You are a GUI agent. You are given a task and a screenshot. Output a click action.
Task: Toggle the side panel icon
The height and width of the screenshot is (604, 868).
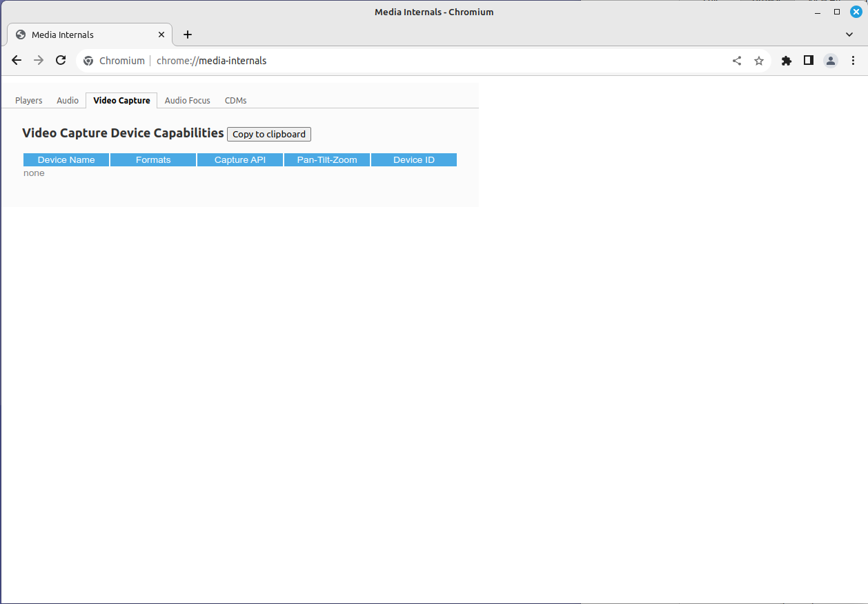808,61
